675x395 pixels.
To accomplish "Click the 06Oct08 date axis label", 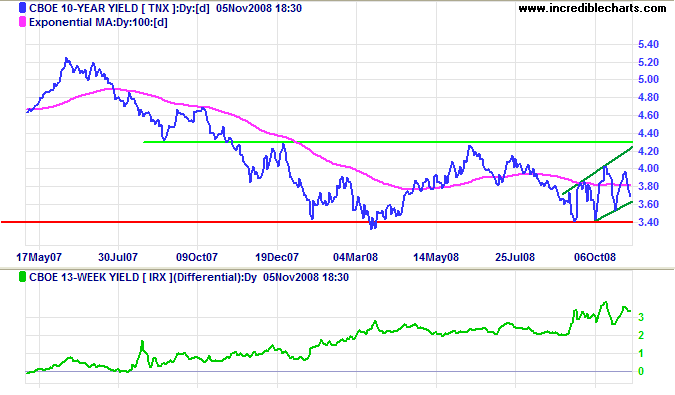I will pyautogui.click(x=595, y=257).
